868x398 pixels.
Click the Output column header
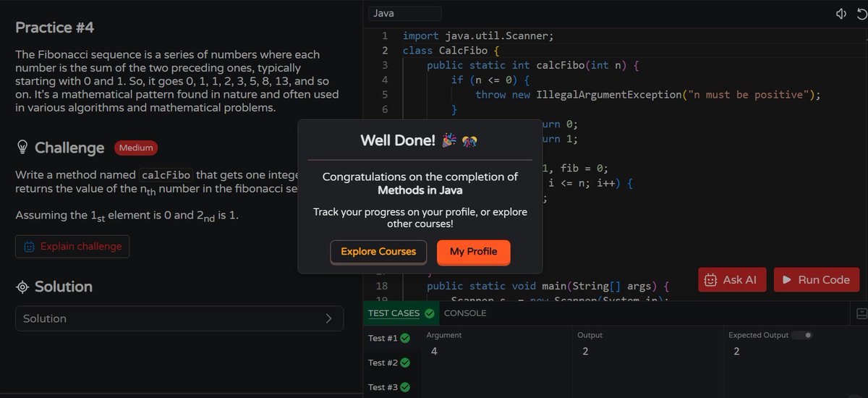coord(590,335)
